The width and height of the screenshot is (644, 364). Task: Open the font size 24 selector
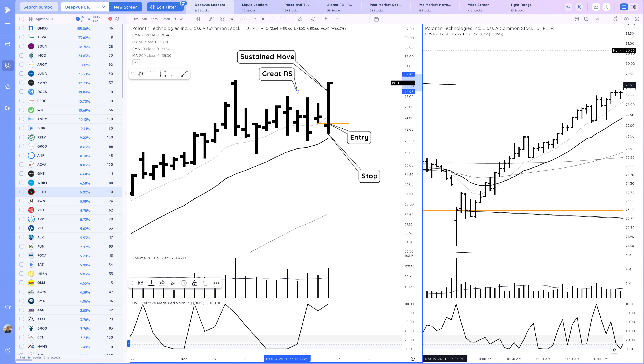tap(173, 283)
